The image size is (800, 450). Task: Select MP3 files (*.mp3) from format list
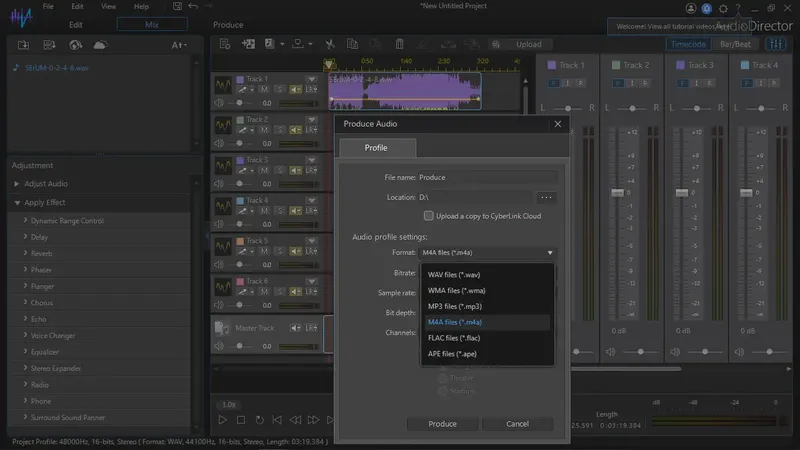click(455, 306)
